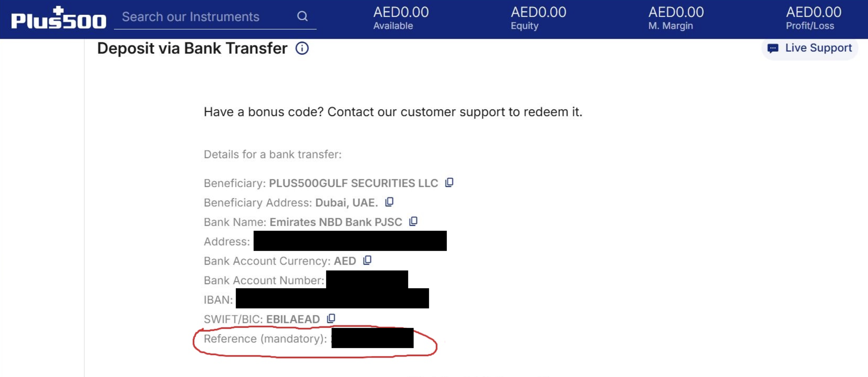Screen dimensions: 868x377
Task: Click the Plus500 logo
Action: tap(58, 18)
